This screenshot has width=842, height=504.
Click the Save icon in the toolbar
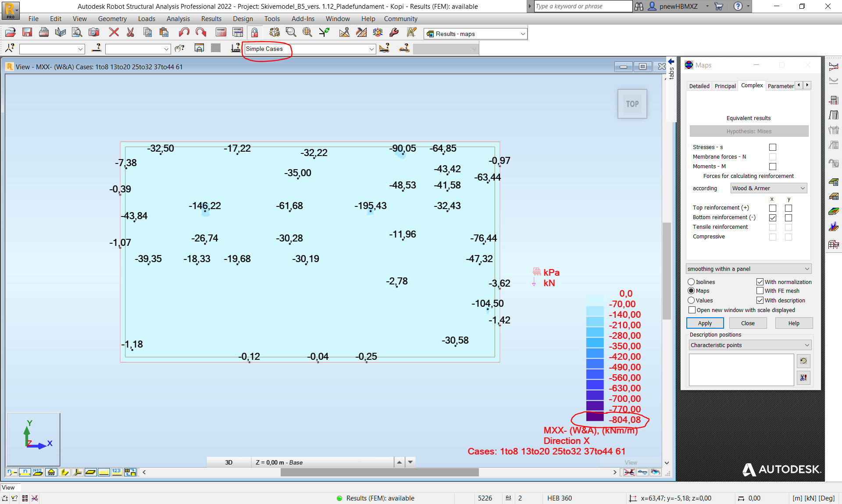[x=27, y=32]
